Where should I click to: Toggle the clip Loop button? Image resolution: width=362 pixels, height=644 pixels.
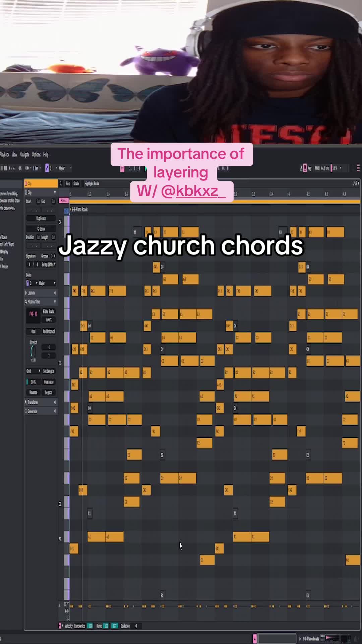[x=41, y=229]
